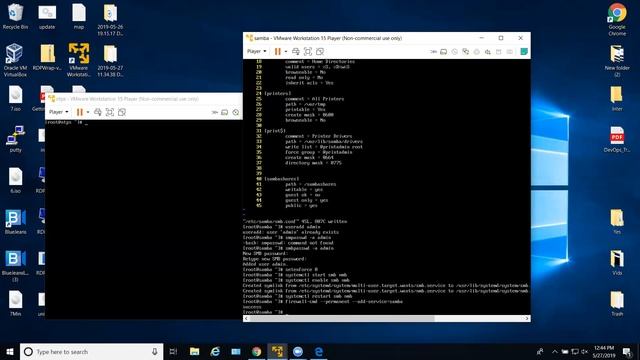Send Ctrl+Alt+Del to the samba VM

click(296, 51)
